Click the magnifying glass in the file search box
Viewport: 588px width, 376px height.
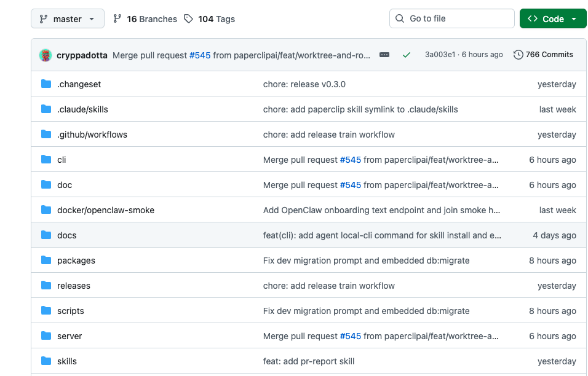(x=400, y=18)
